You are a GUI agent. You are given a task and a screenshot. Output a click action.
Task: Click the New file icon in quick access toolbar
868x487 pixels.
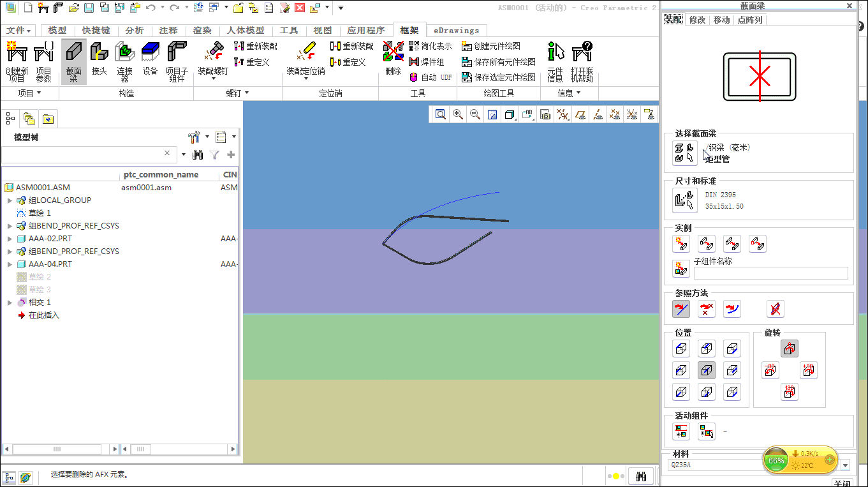point(28,8)
